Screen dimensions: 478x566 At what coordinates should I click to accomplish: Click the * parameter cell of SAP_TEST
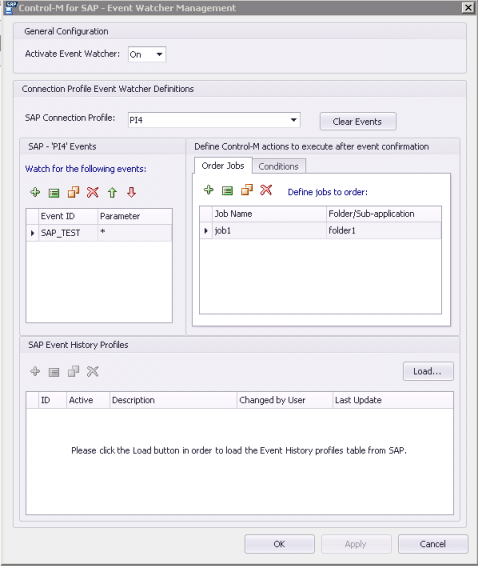[x=135, y=233]
